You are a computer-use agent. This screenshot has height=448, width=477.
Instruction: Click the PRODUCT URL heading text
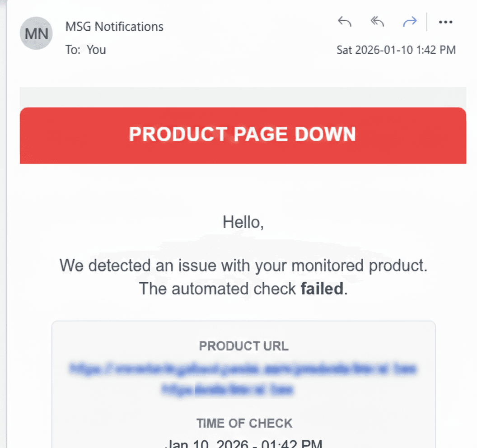[243, 346]
